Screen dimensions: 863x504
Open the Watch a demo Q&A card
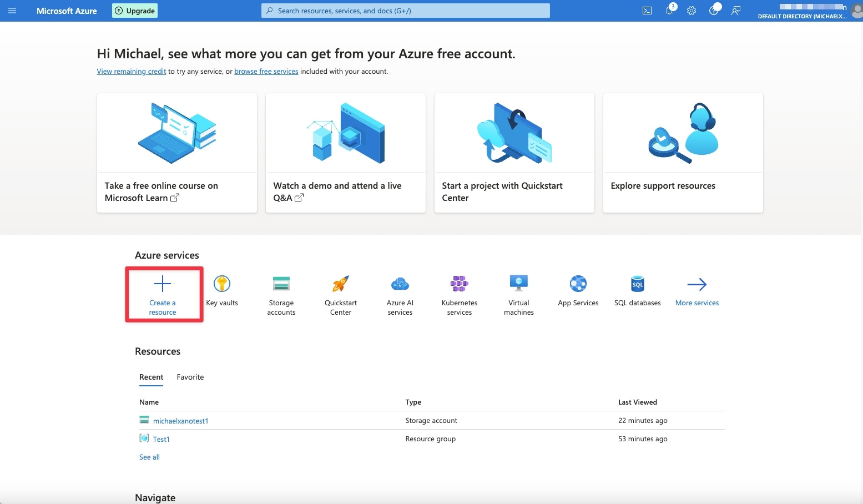click(346, 153)
